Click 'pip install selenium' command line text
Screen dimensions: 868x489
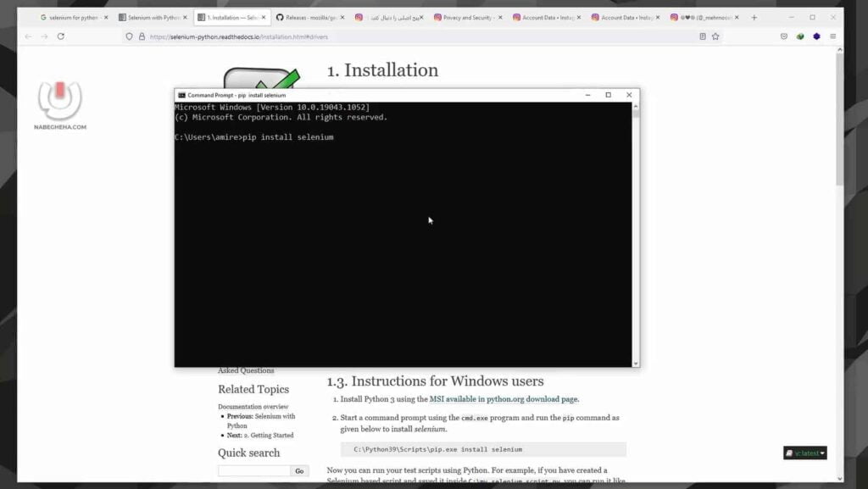(x=288, y=137)
